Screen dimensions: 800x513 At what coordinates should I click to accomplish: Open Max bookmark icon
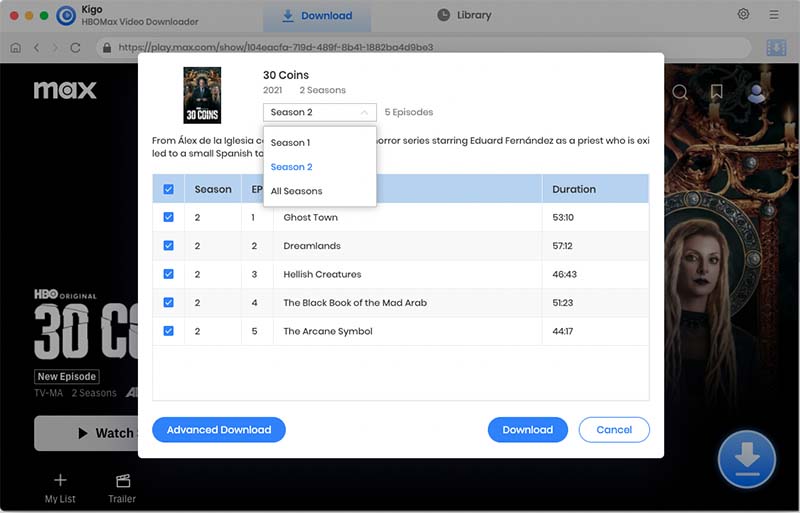[716, 91]
